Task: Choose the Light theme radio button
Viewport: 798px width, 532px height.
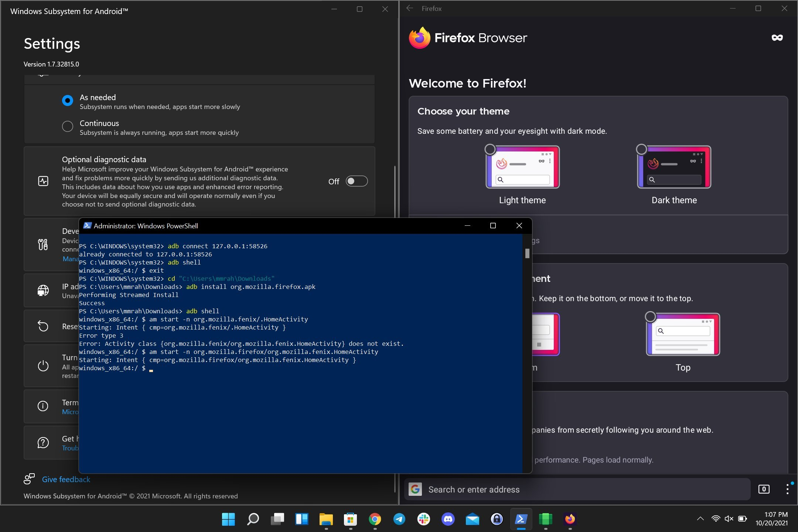Action: pyautogui.click(x=490, y=149)
